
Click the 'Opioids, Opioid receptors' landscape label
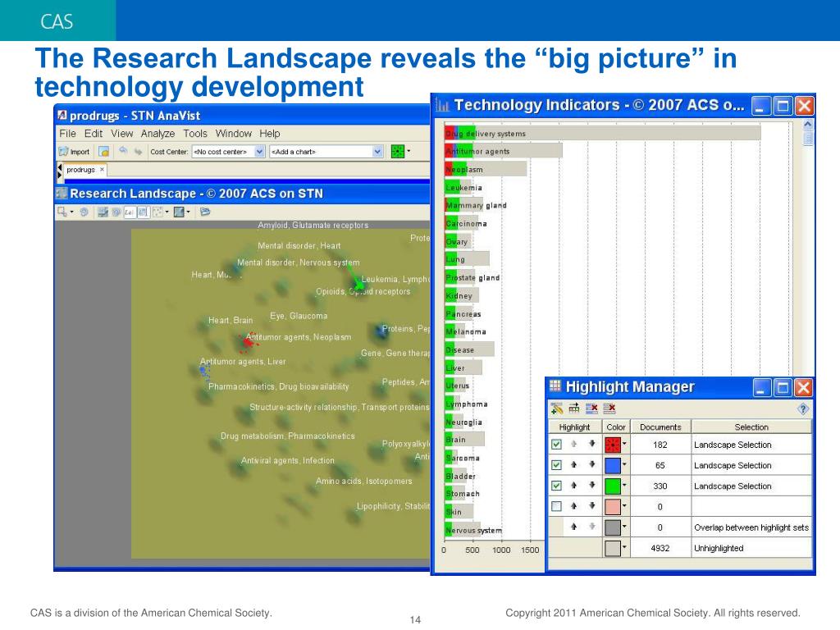363,291
